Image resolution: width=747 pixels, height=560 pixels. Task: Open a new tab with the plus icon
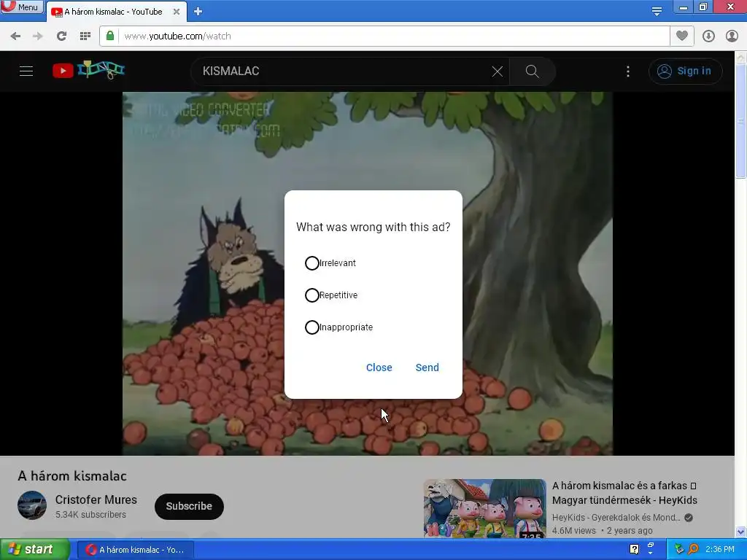coord(198,12)
